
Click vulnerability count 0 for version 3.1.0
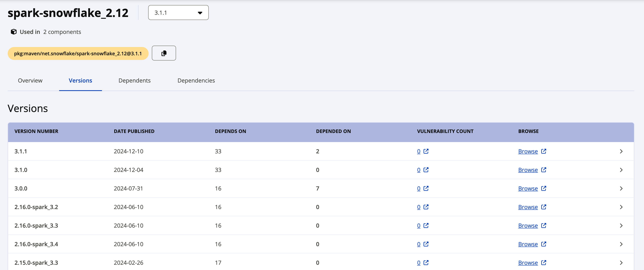coord(418,170)
